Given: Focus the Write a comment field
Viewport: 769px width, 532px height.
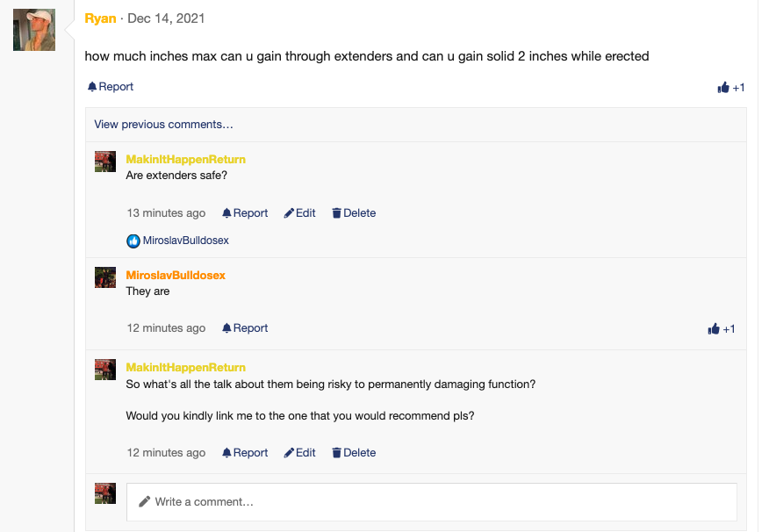Looking at the screenshot, I should tap(432, 501).
